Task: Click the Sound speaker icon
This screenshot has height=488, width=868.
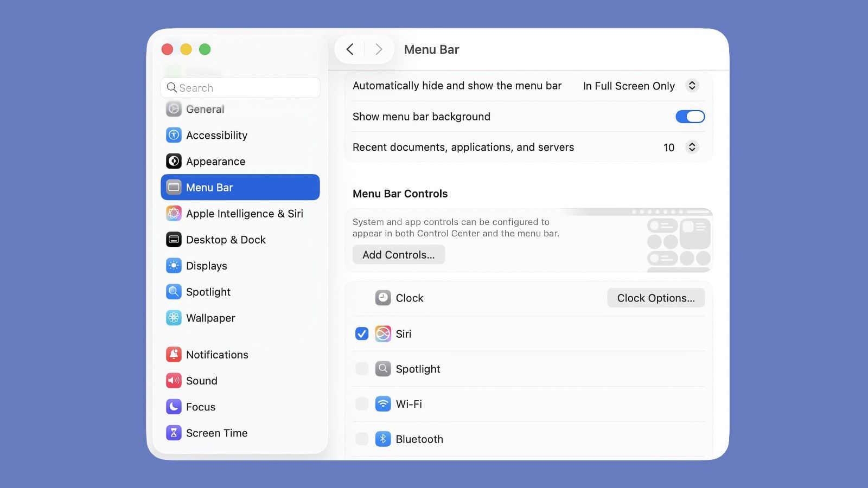Action: [174, 381]
